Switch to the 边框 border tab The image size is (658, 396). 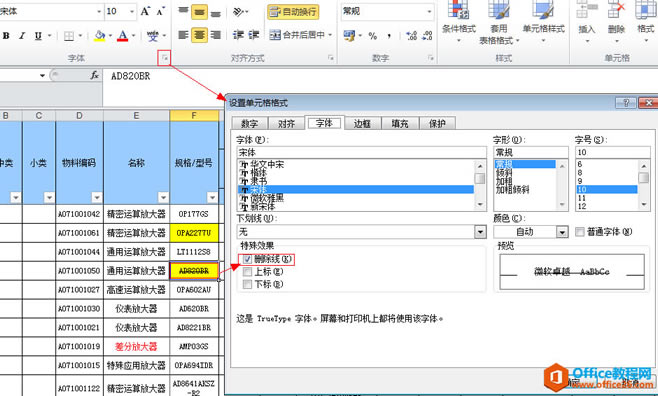pos(362,123)
